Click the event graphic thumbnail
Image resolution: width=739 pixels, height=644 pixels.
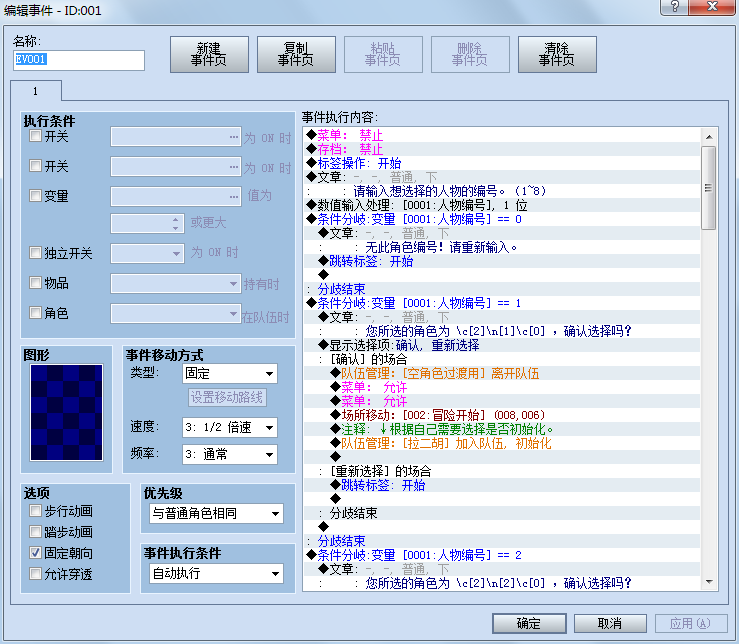coord(66,413)
